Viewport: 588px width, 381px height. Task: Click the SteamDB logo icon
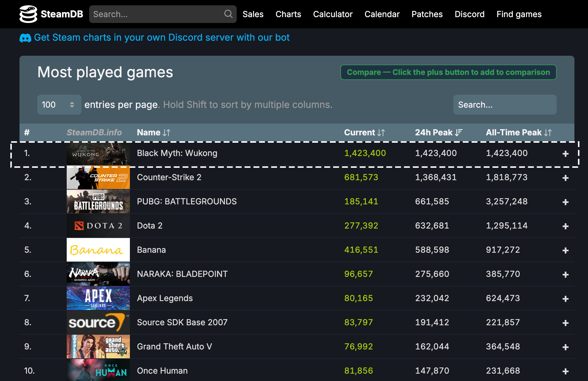(28, 14)
